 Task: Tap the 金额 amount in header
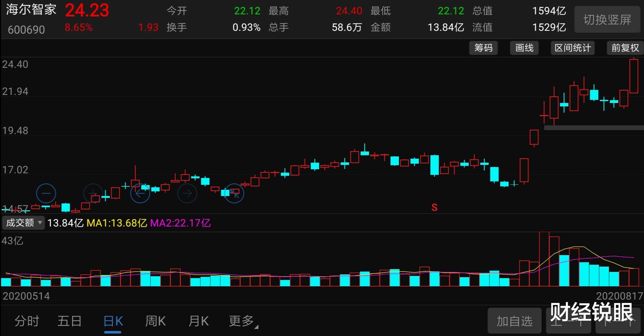[446, 27]
